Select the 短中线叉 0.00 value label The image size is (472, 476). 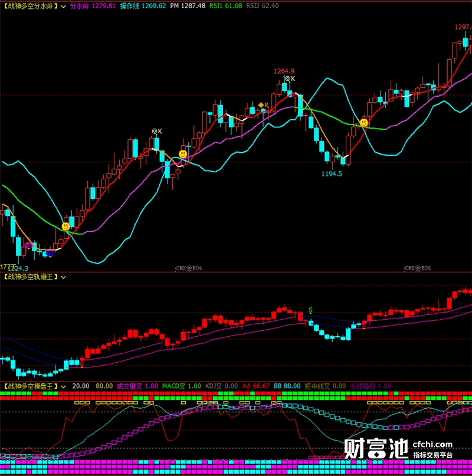pyautogui.click(x=325, y=386)
